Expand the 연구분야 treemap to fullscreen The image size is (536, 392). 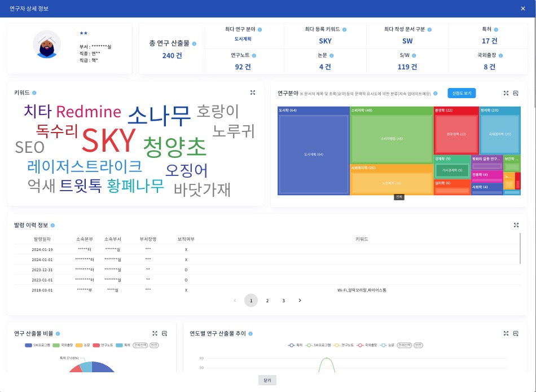click(x=506, y=93)
